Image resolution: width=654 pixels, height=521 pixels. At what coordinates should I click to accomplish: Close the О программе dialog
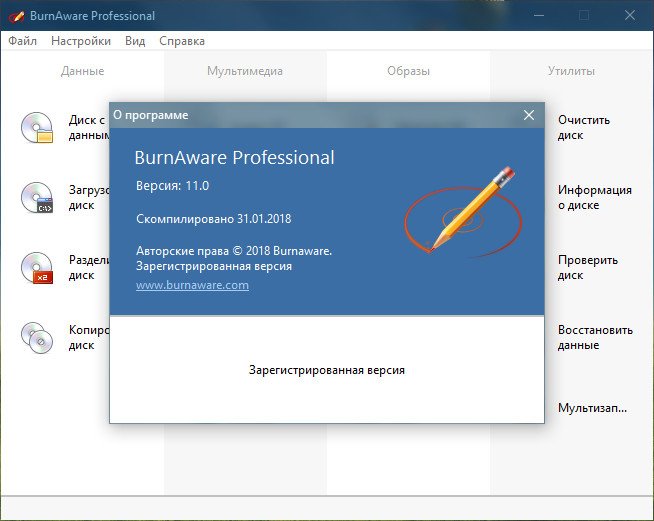click(x=529, y=115)
